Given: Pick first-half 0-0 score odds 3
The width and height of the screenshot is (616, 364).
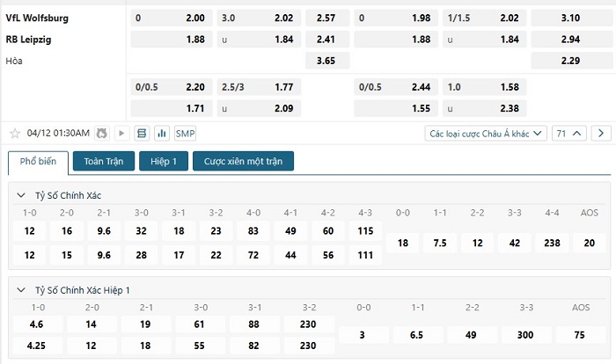Looking at the screenshot, I should [363, 335].
